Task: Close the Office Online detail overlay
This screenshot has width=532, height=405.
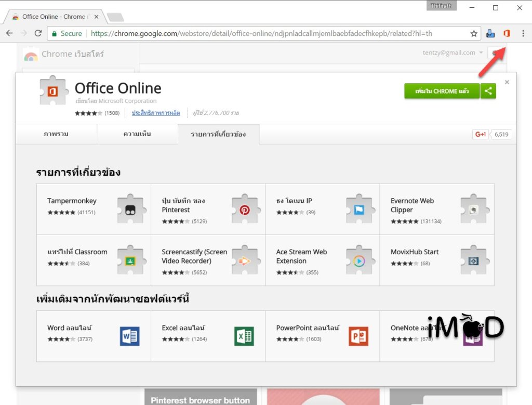Action: (507, 82)
